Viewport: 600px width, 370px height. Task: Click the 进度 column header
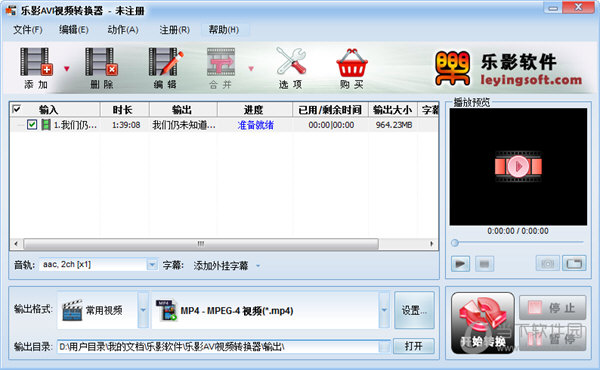254,110
